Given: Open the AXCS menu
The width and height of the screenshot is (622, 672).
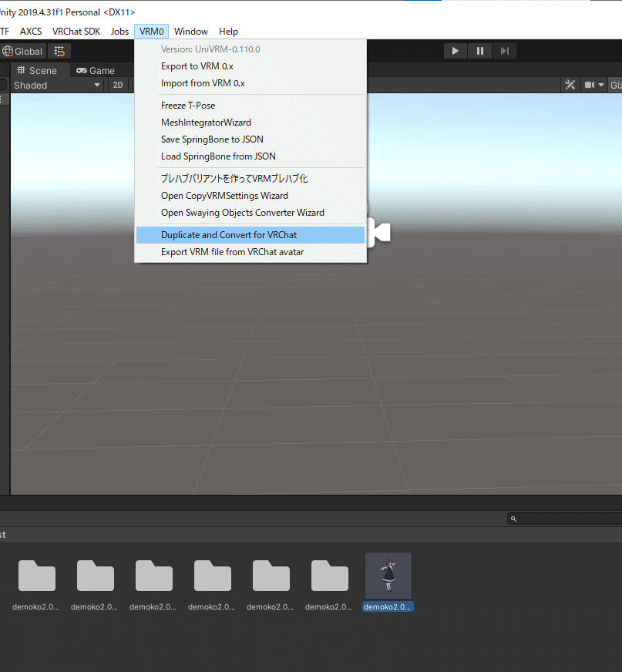Looking at the screenshot, I should click(31, 32).
